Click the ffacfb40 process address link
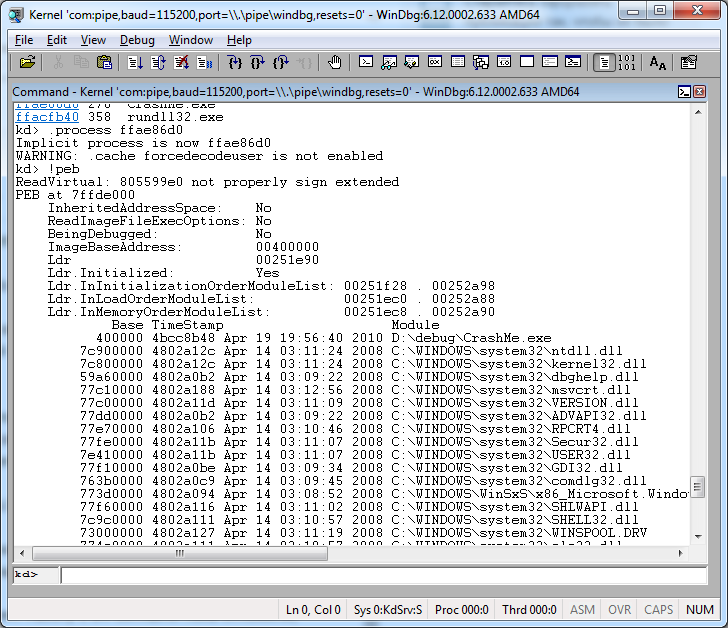Viewport: 728px width, 628px height. point(47,117)
